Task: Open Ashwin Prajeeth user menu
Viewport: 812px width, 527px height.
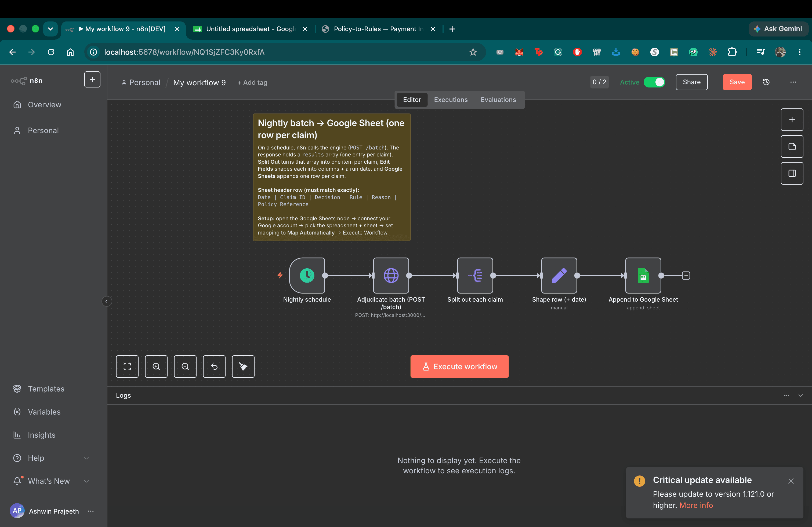Action: coord(91,511)
